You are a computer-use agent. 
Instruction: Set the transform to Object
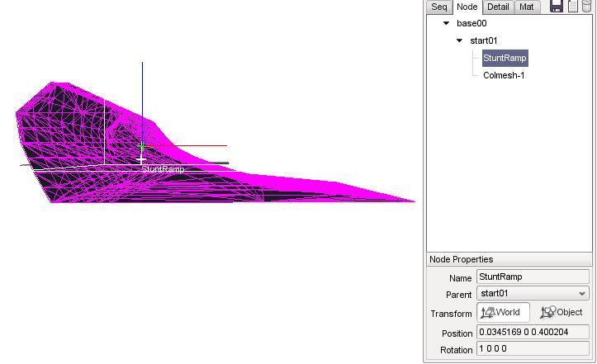click(x=561, y=312)
